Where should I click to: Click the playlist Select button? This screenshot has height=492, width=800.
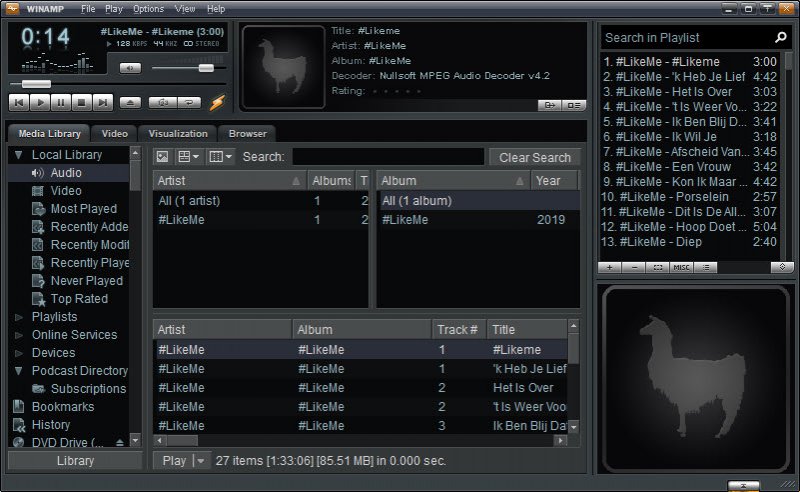point(658,267)
